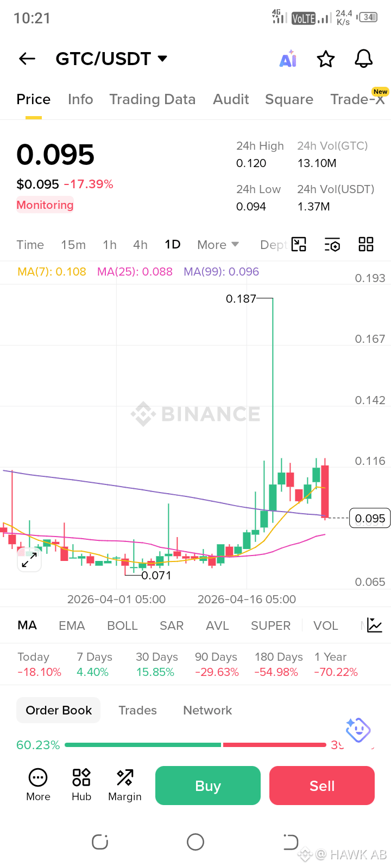Tap 24h Vol(USDT) value 1.37M

(x=313, y=207)
